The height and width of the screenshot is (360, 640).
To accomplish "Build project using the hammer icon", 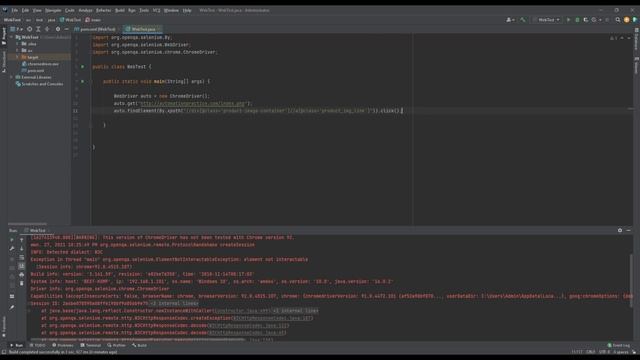I will pyautogui.click(x=522, y=20).
